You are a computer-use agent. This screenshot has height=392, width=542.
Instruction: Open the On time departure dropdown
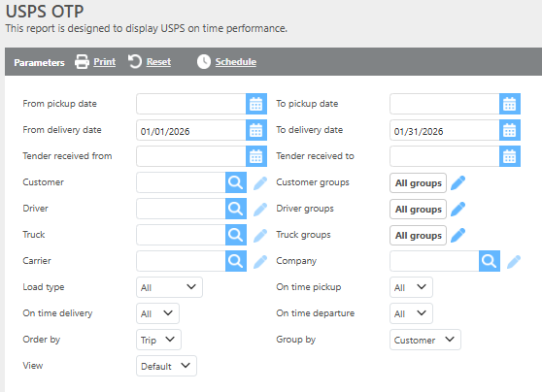pos(411,313)
